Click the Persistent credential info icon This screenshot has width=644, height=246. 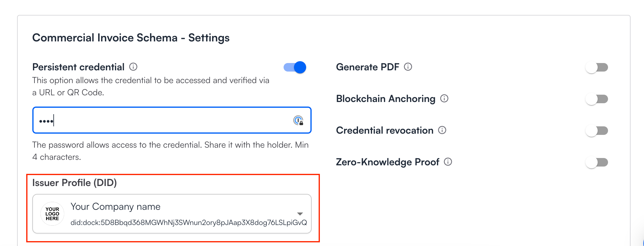133,67
